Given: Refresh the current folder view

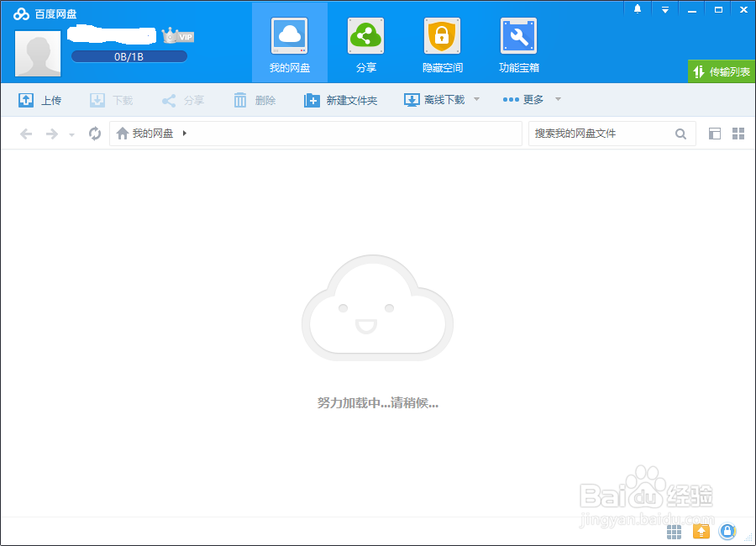Looking at the screenshot, I should 94,133.
